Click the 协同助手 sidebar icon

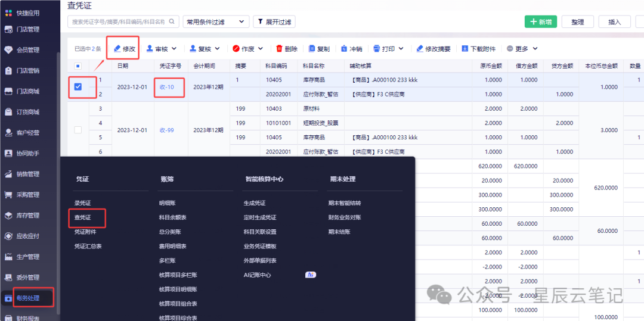tap(8, 153)
